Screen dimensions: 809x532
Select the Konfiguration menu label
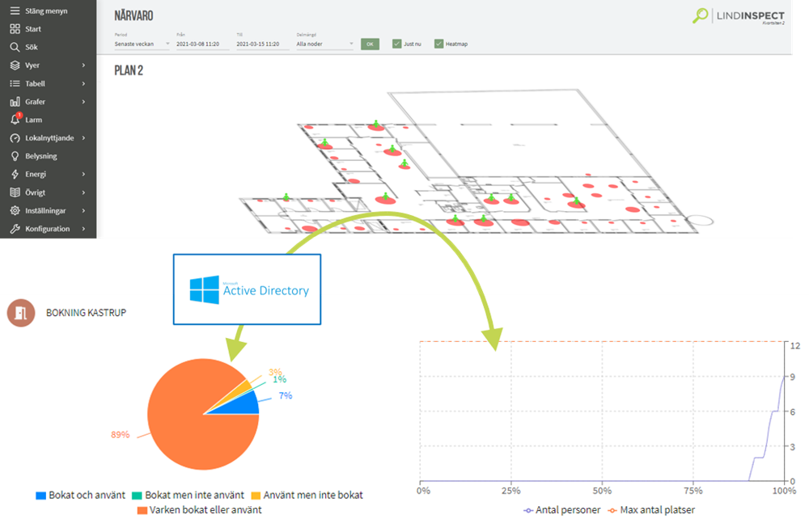tap(48, 229)
